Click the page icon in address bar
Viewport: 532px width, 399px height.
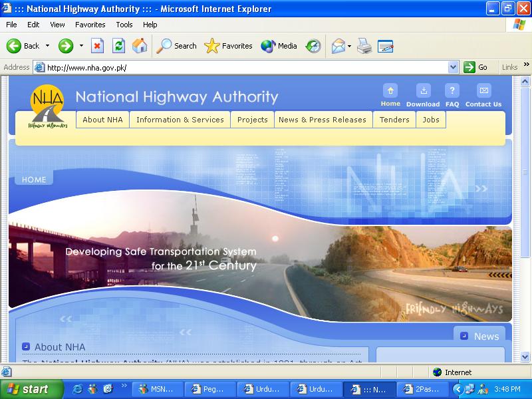(x=40, y=67)
